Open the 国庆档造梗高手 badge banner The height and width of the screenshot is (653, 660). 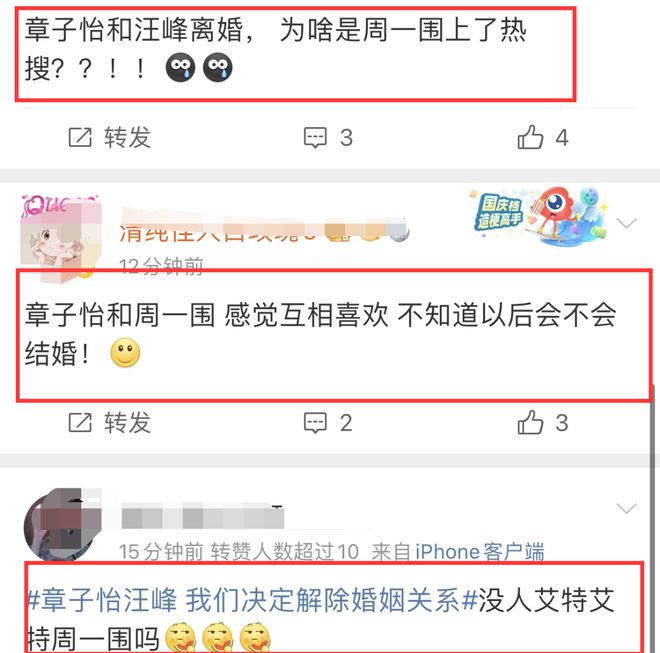[539, 216]
